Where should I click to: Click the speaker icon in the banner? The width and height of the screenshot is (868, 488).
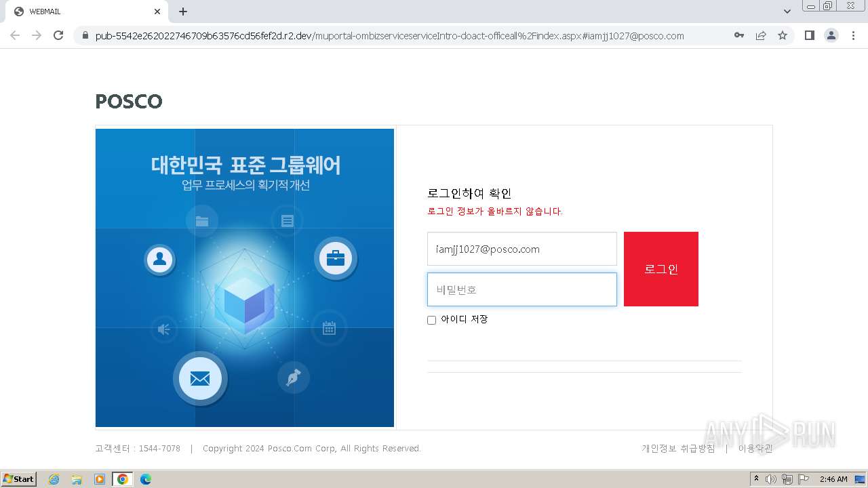pos(164,329)
